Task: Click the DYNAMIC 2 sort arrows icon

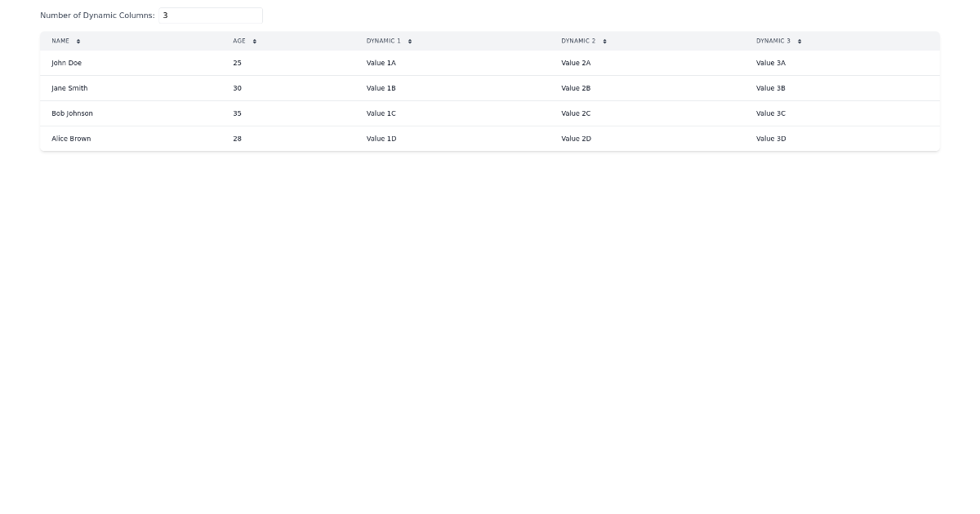Action: (604, 41)
